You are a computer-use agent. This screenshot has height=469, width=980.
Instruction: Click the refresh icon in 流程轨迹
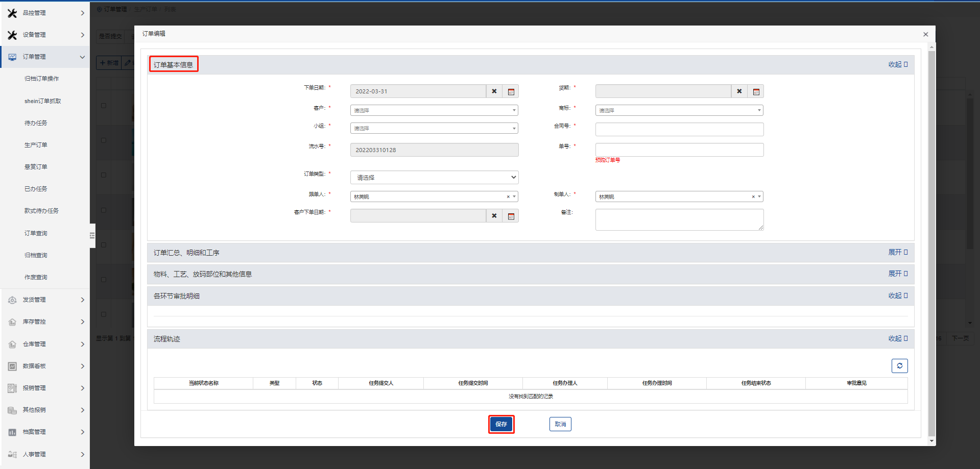[899, 366]
